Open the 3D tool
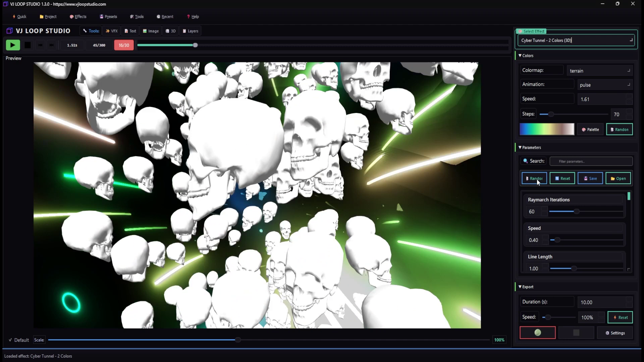Image resolution: width=644 pixels, height=362 pixels. point(170,31)
